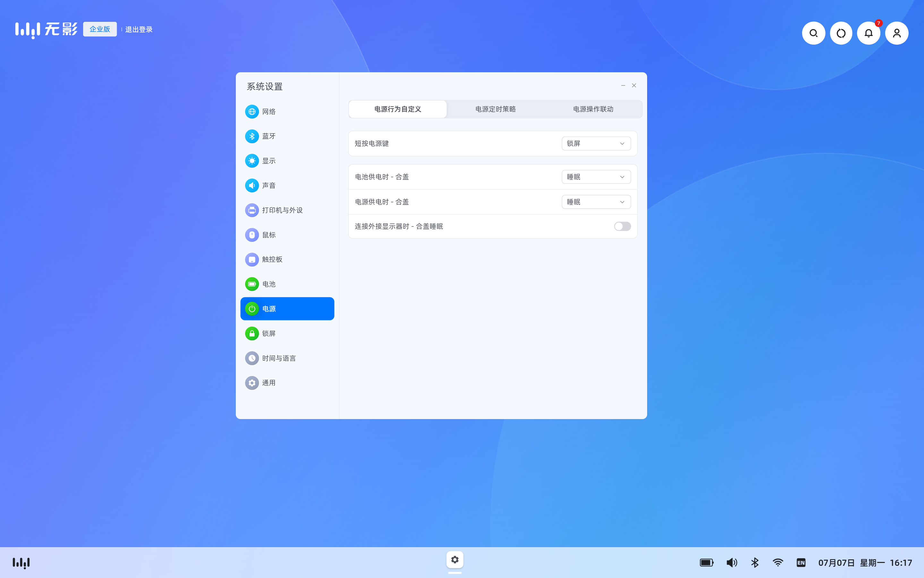The width and height of the screenshot is (924, 578).
Task: Open the 时间与语言 clock icon
Action: tap(252, 358)
